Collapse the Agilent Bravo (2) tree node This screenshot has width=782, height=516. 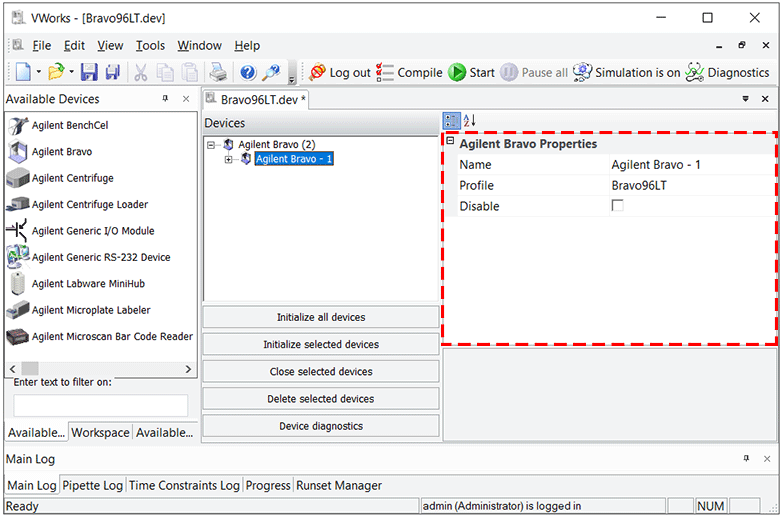tap(211, 145)
